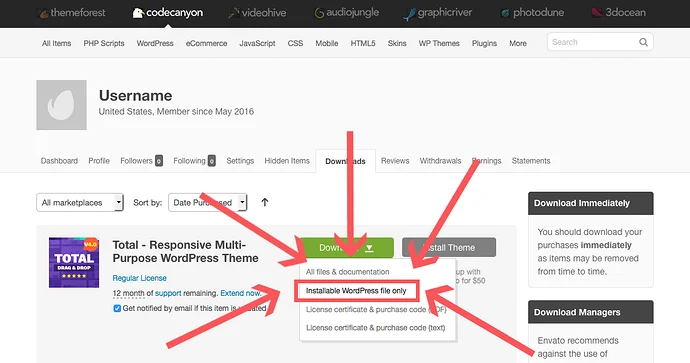The image size is (690, 363).
Task: Open the photodune marketplace logo
Action: click(532, 13)
